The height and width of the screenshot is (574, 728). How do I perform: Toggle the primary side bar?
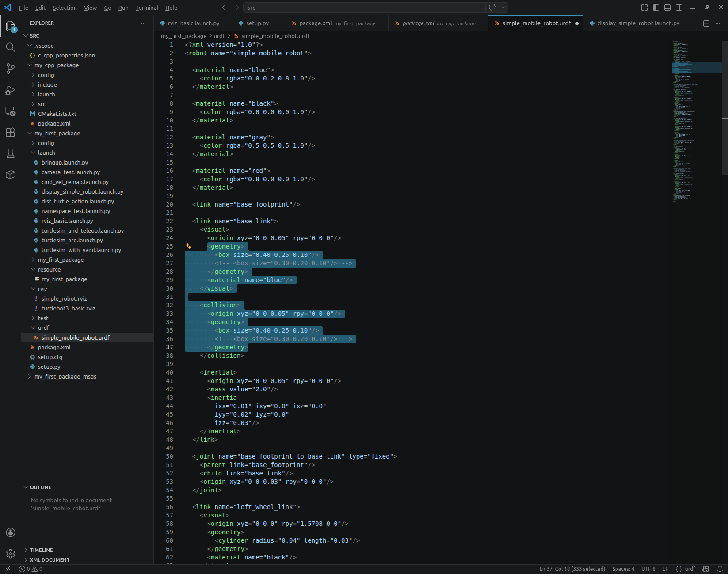tap(656, 8)
